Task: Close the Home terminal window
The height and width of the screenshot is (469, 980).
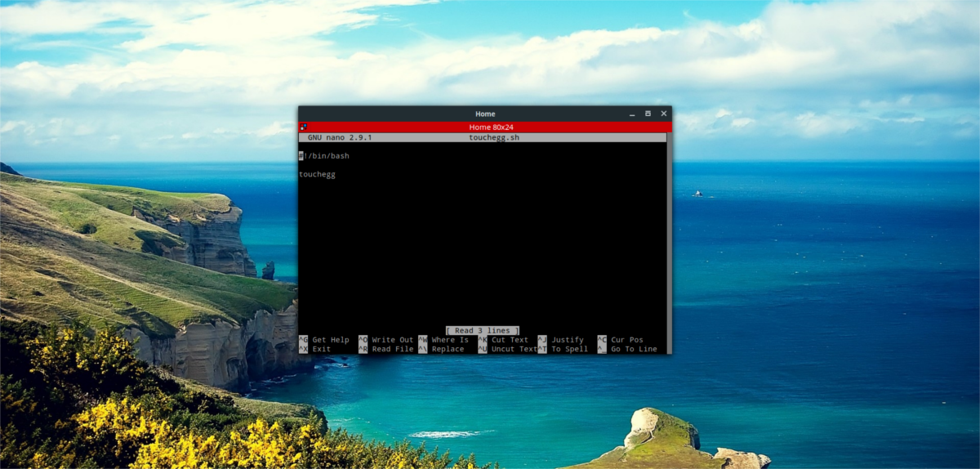Action: click(x=664, y=114)
